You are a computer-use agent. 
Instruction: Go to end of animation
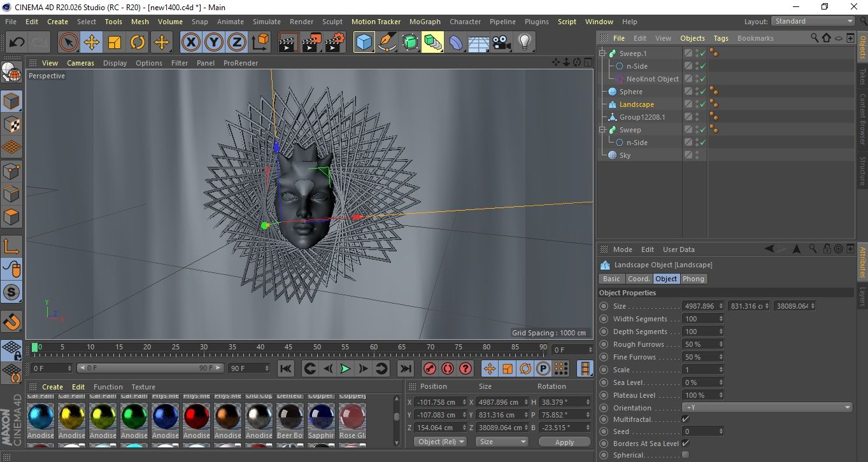tap(405, 368)
